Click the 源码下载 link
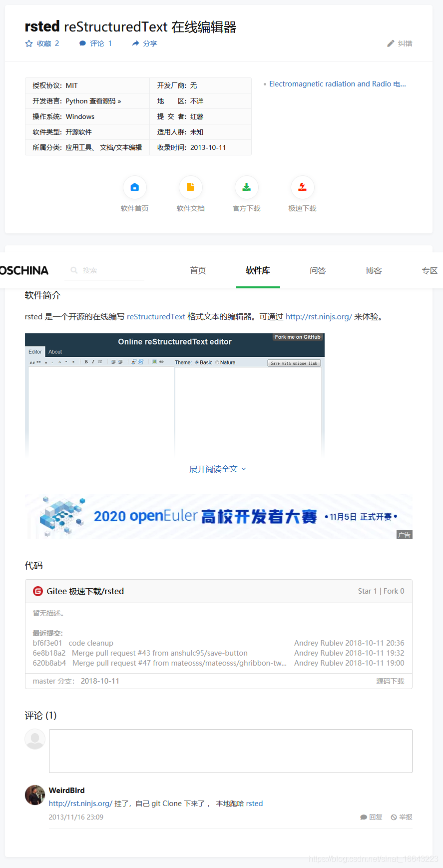The height and width of the screenshot is (868, 443). (x=390, y=681)
